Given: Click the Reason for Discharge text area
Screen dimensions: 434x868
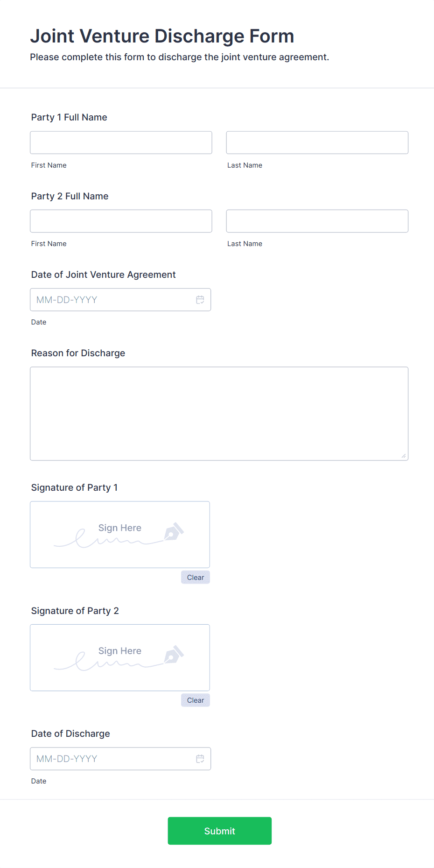Looking at the screenshot, I should pyautogui.click(x=219, y=413).
